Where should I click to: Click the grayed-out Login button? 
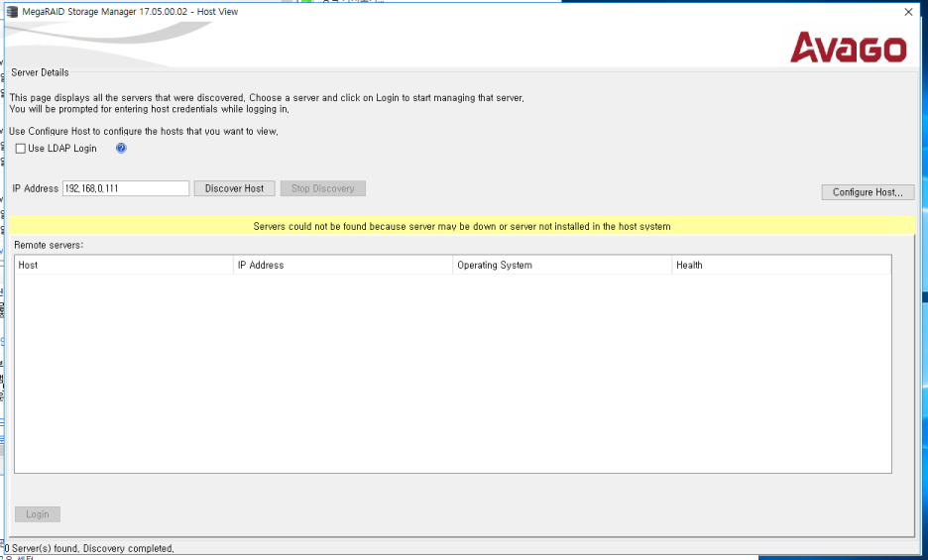point(38,513)
